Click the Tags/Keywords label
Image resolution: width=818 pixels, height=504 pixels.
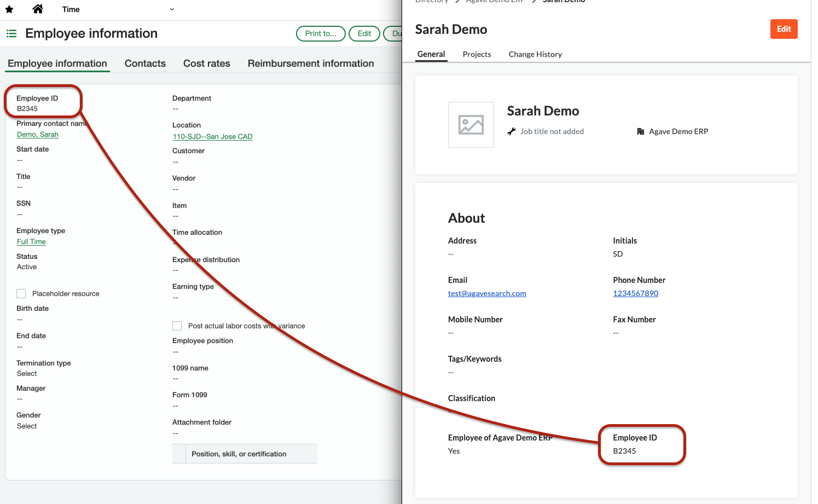coord(474,359)
